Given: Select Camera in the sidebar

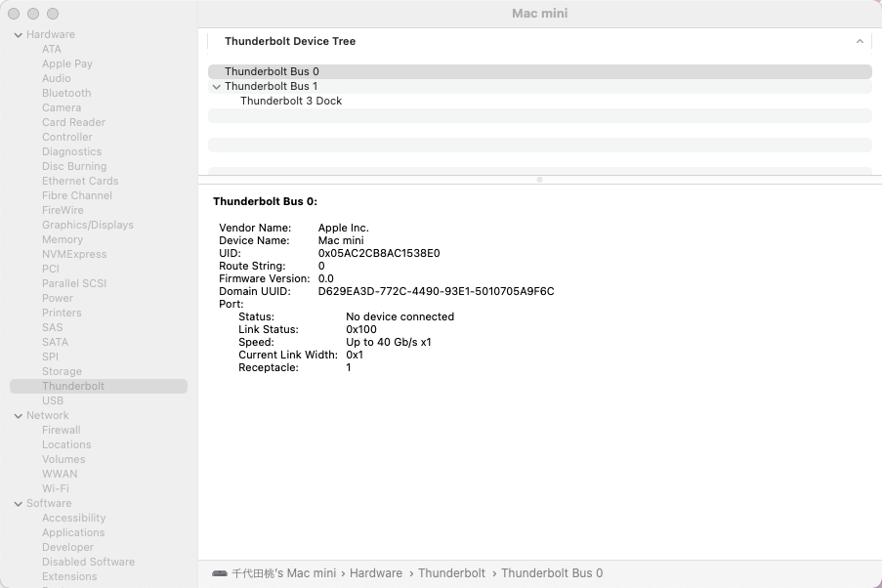Looking at the screenshot, I should coord(62,107).
